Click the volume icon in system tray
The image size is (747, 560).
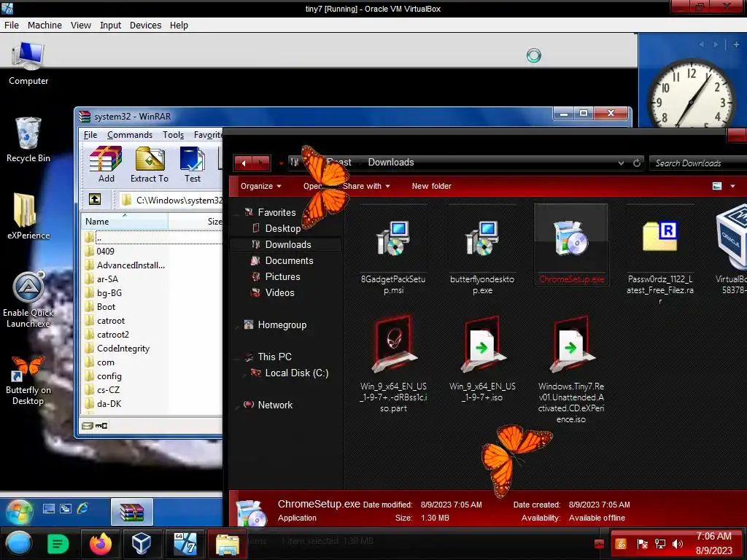pyautogui.click(x=677, y=544)
